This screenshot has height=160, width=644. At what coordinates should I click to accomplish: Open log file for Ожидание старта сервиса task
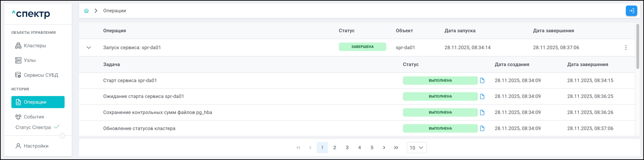(482, 96)
